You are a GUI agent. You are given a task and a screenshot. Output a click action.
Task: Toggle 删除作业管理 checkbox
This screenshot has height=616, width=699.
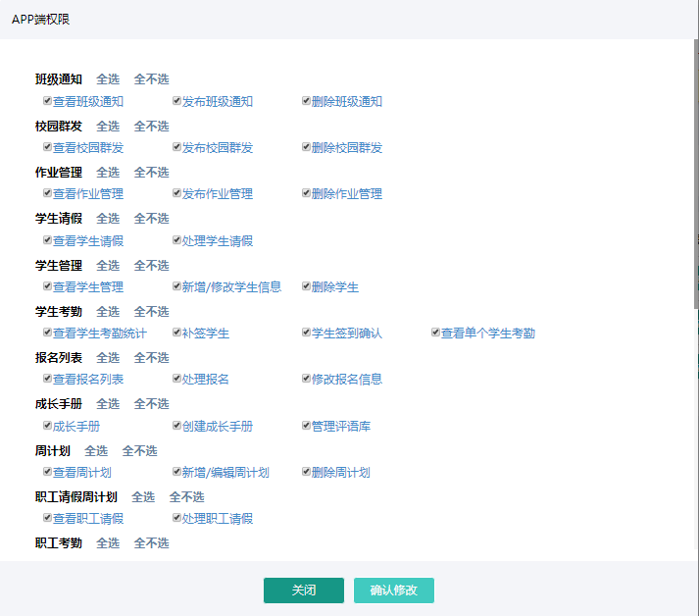(x=306, y=193)
